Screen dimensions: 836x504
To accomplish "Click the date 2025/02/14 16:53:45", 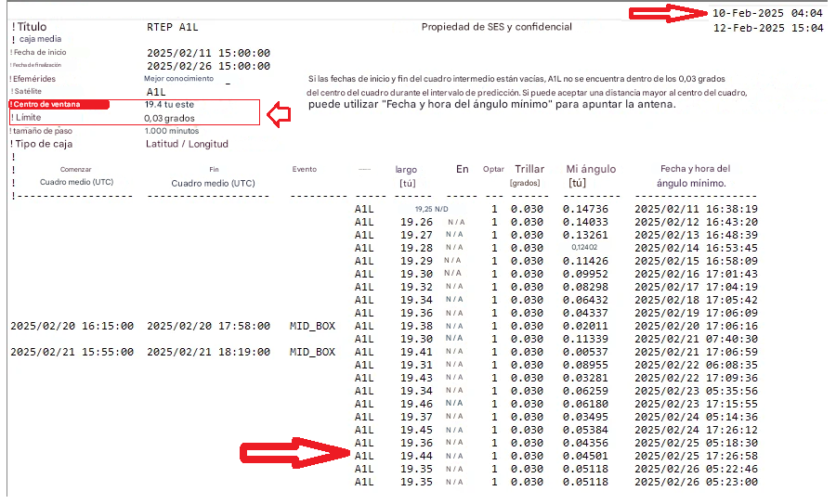I will click(696, 248).
